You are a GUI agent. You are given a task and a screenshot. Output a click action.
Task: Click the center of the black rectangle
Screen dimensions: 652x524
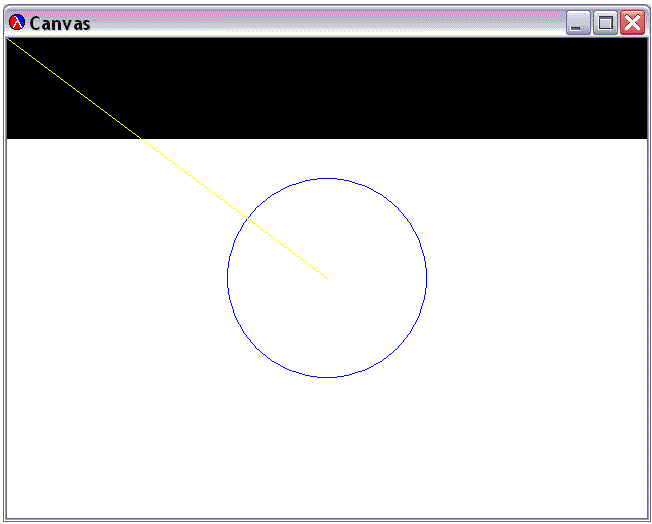(x=327, y=88)
